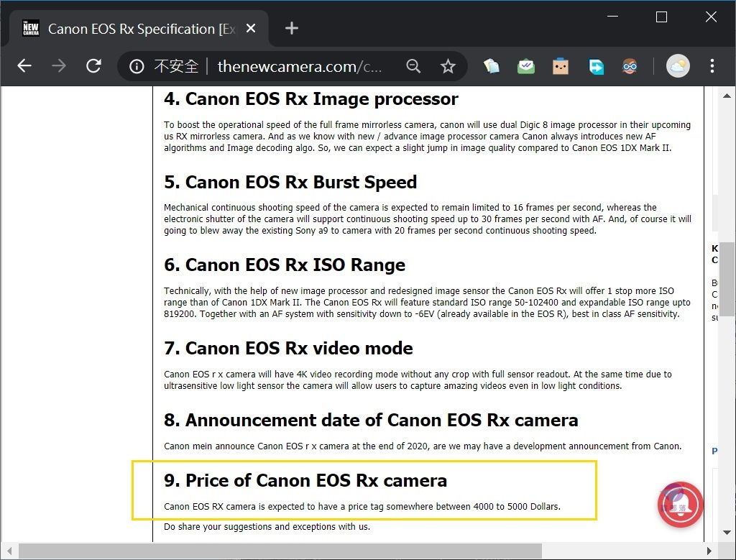
Task: Click heading '9. Price of Canon EOS Rx camera'
Action: pos(305,481)
